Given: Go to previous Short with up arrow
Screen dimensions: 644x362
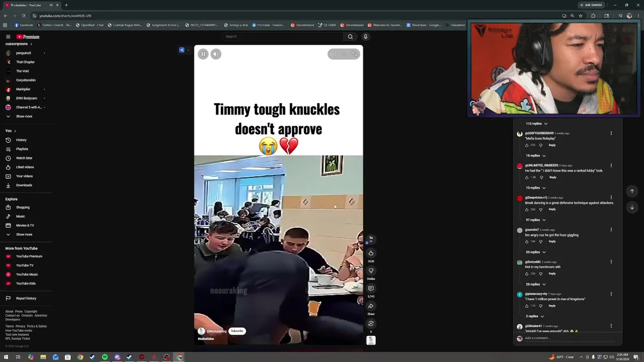Looking at the screenshot, I should [632, 191].
